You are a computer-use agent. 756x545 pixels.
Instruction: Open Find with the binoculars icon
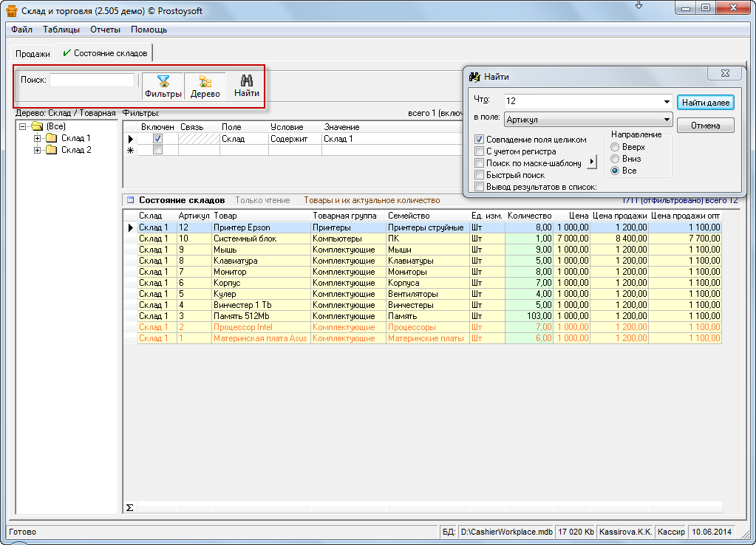click(x=247, y=82)
